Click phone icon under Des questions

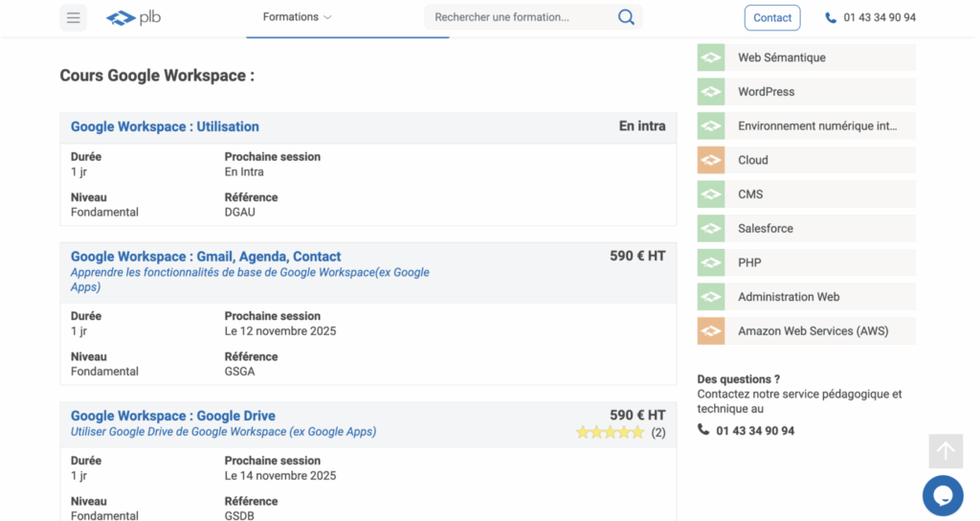coord(703,430)
